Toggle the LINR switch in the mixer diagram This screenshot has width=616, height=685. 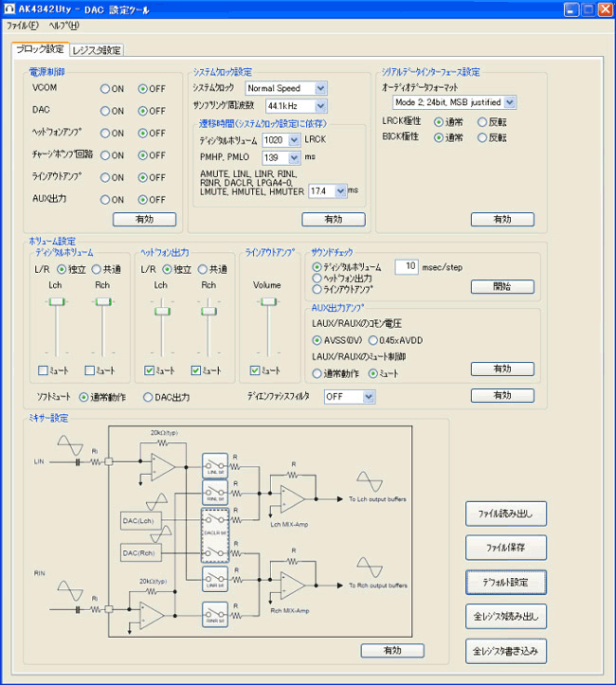[215, 579]
